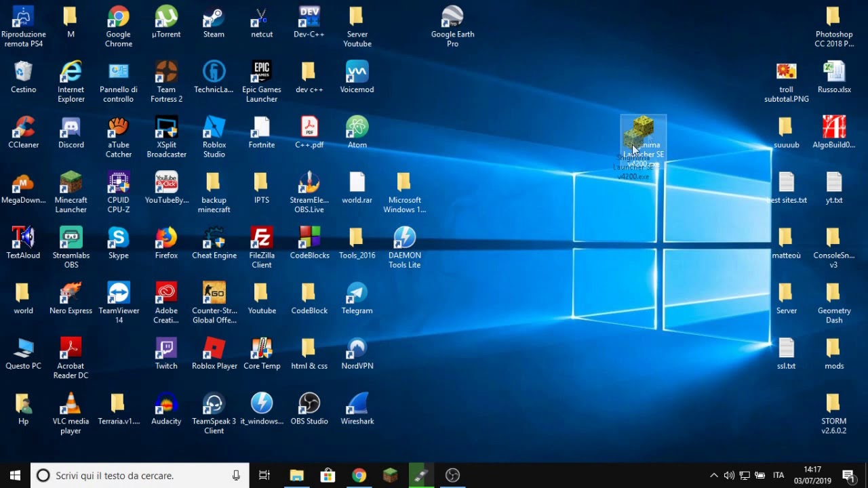
Task: Select the Questo PC icon
Action: coord(24,354)
